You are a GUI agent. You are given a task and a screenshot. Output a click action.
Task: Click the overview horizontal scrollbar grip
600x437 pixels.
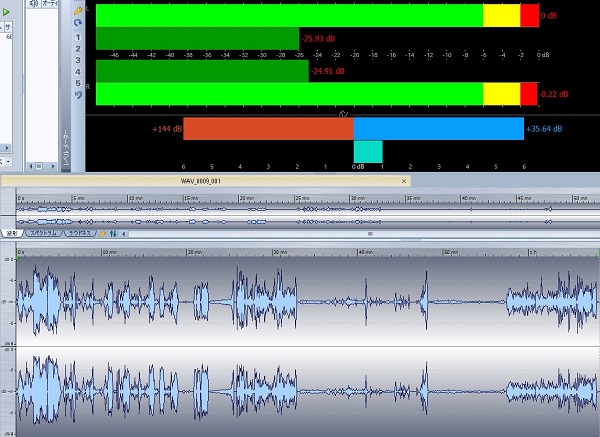(370, 233)
